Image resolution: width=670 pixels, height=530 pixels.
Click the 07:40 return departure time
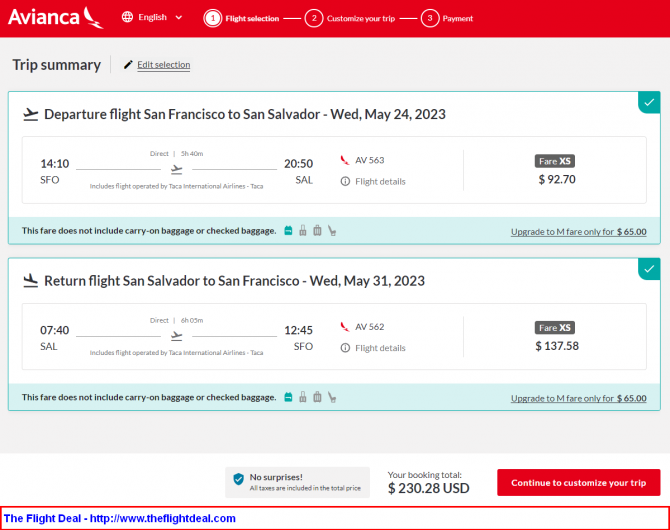[55, 330]
